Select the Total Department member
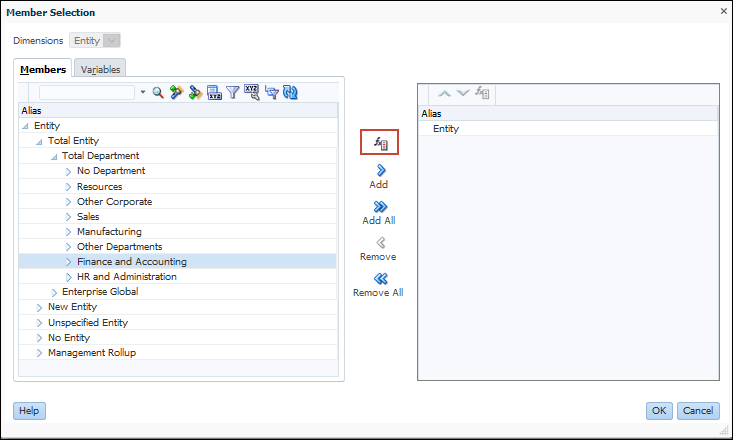 (101, 156)
